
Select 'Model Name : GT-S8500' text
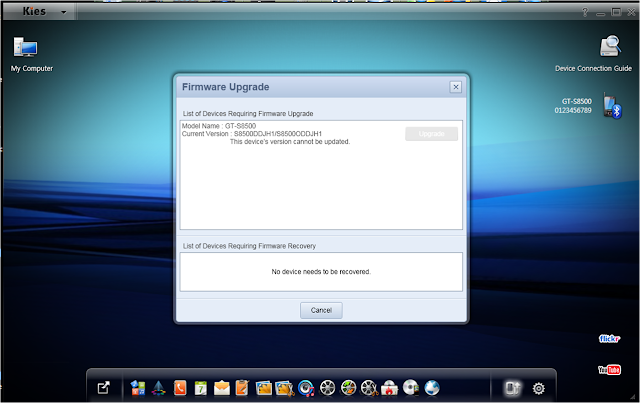219,126
